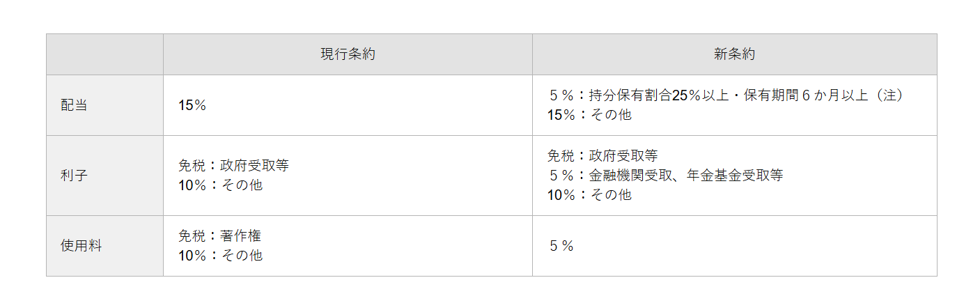Click 免税：政府受取等 under 現行条約 利子
Image resolution: width=980 pixels, height=287 pixels.
tap(233, 166)
